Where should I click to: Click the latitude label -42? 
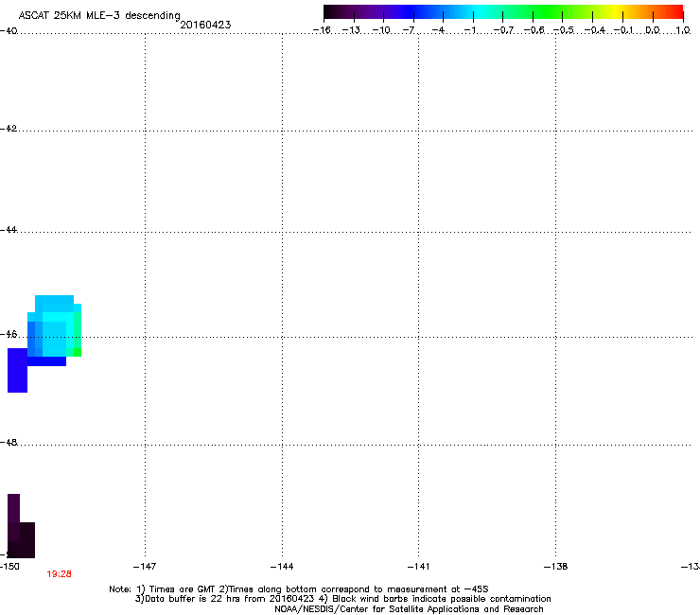(9, 129)
